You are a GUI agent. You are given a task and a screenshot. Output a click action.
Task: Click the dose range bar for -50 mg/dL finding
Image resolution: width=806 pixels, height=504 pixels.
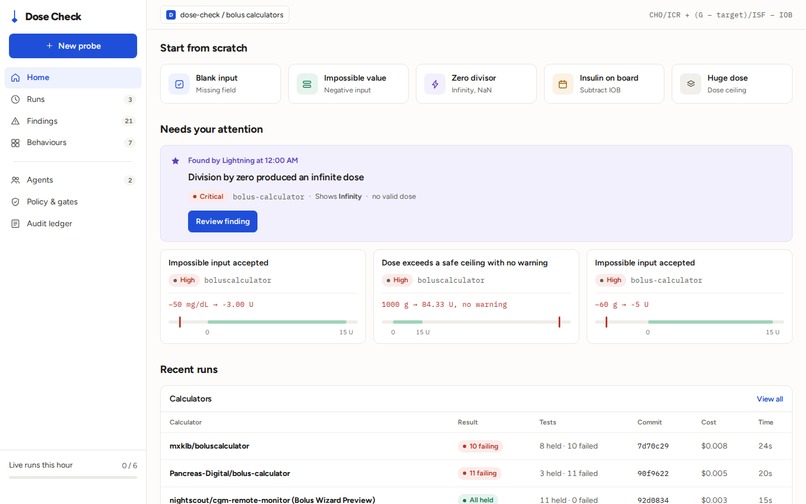pos(263,322)
